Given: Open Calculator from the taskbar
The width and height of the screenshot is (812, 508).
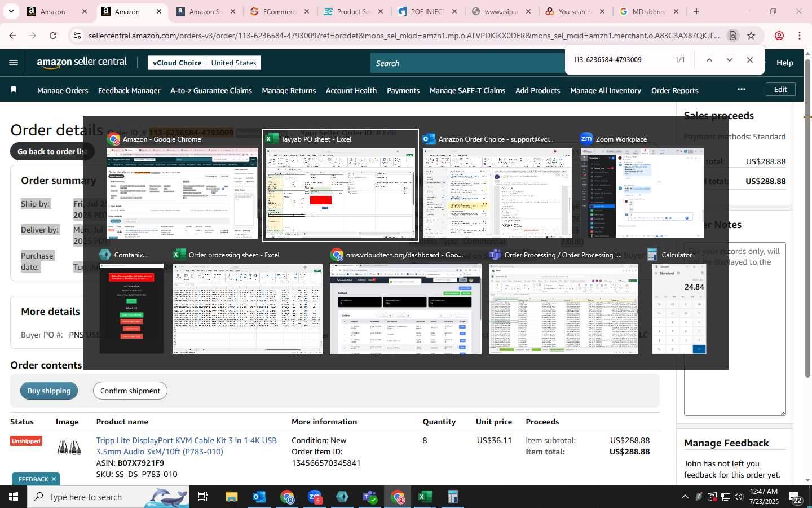Looking at the screenshot, I should tap(453, 497).
